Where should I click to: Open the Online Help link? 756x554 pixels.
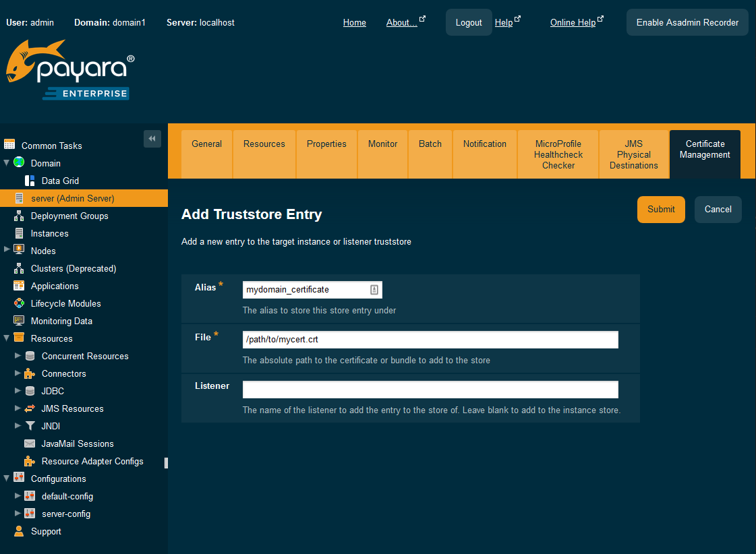coord(572,22)
